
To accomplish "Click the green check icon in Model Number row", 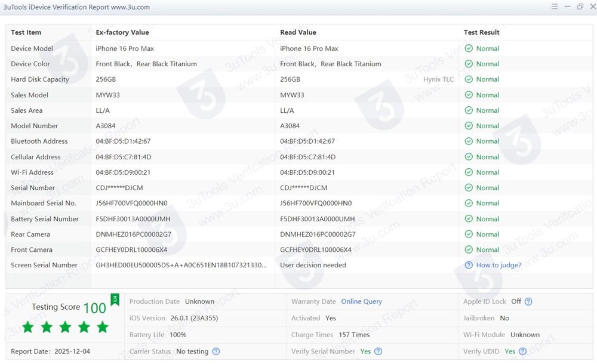I will [x=469, y=126].
